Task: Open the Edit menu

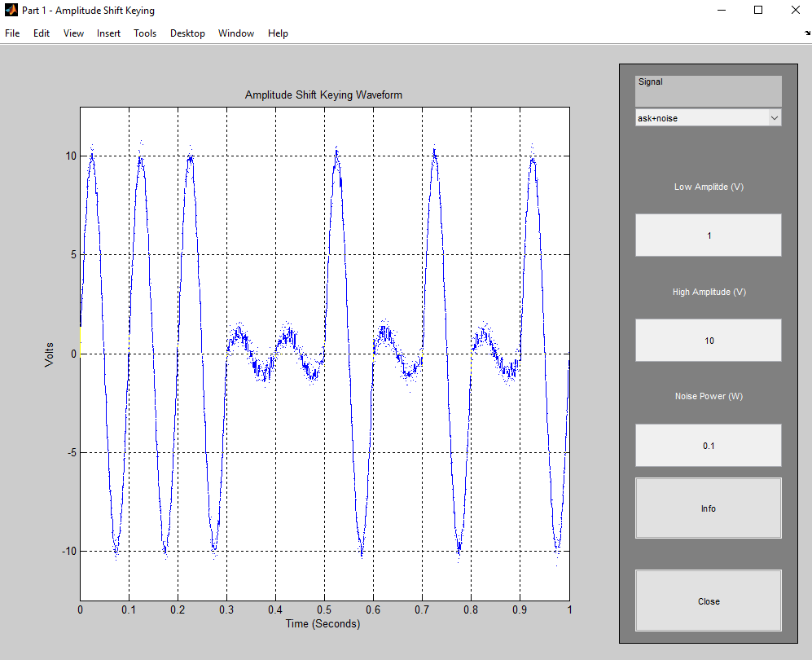Action: coord(42,33)
